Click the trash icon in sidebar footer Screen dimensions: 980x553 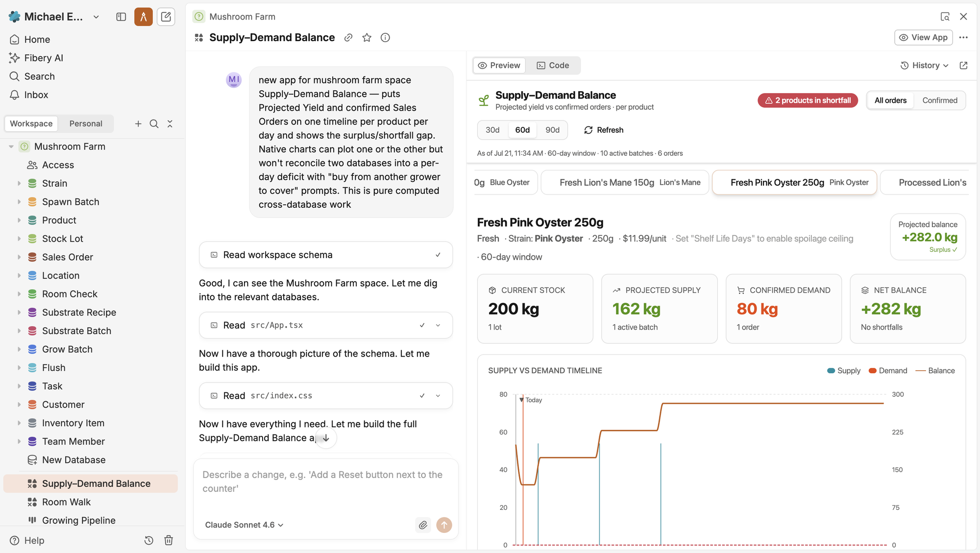click(169, 540)
